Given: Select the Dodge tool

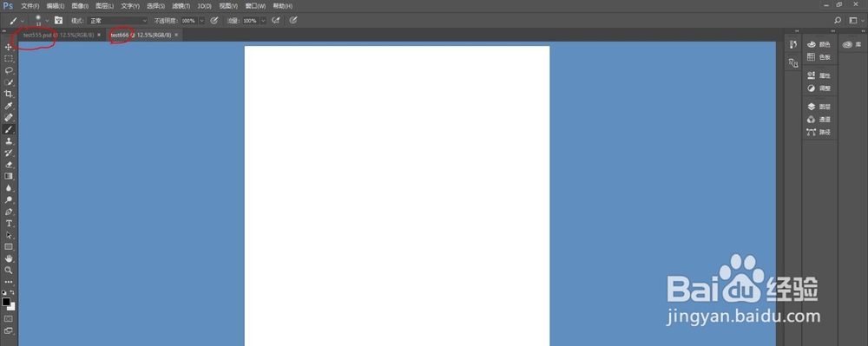Looking at the screenshot, I should tap(9, 200).
